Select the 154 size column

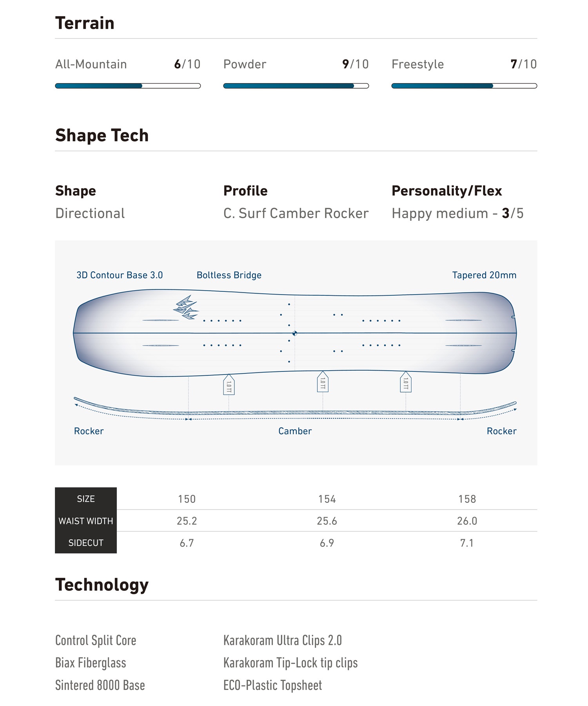(x=327, y=499)
